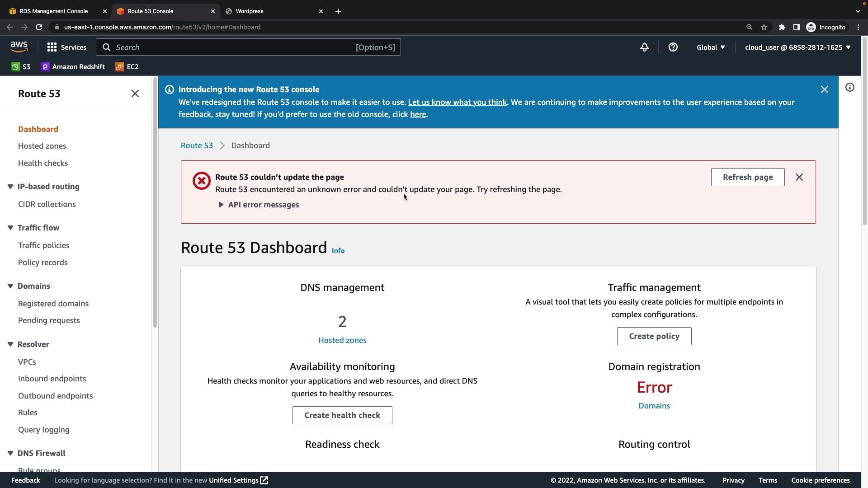Image resolution: width=868 pixels, height=488 pixels.
Task: Click the Refresh page button
Action: pyautogui.click(x=748, y=178)
